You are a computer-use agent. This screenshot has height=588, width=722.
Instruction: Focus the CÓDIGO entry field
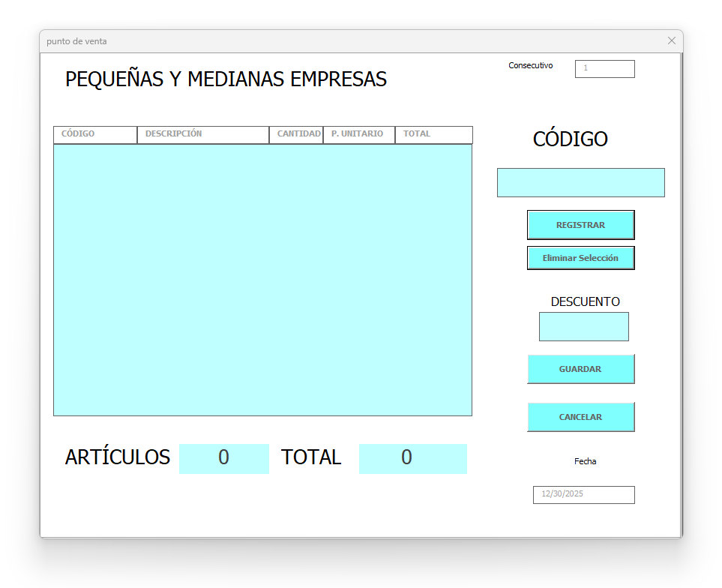pyautogui.click(x=580, y=183)
